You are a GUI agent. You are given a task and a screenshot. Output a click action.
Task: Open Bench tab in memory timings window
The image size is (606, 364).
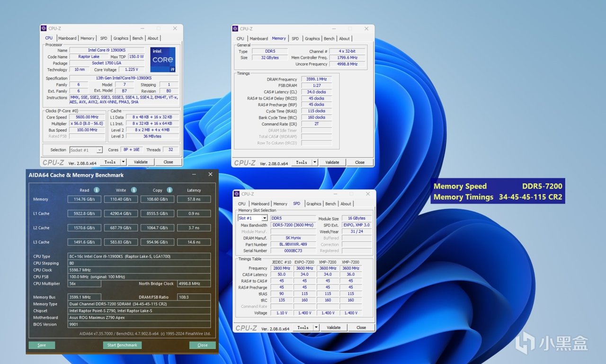(329, 39)
